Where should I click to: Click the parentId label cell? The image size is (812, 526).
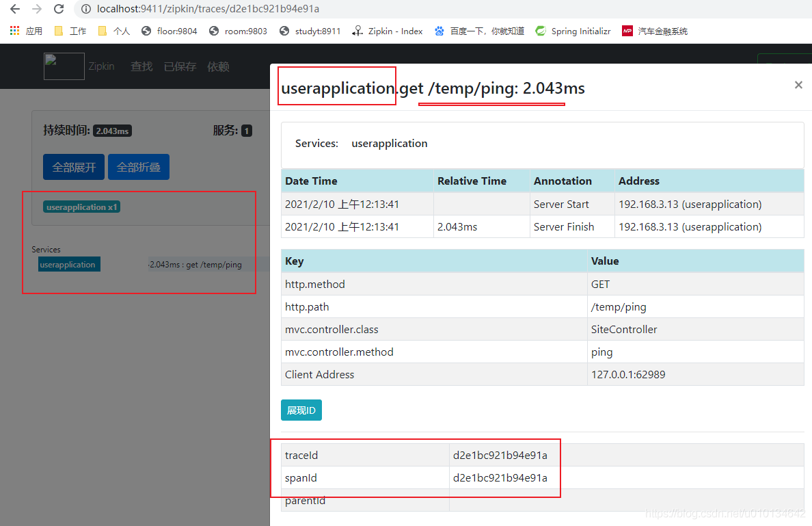coord(365,500)
